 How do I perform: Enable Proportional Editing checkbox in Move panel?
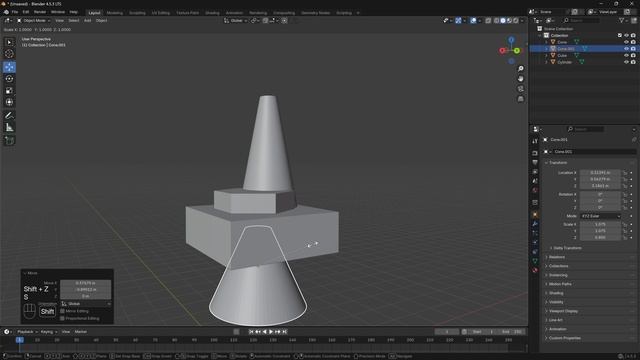point(62,318)
